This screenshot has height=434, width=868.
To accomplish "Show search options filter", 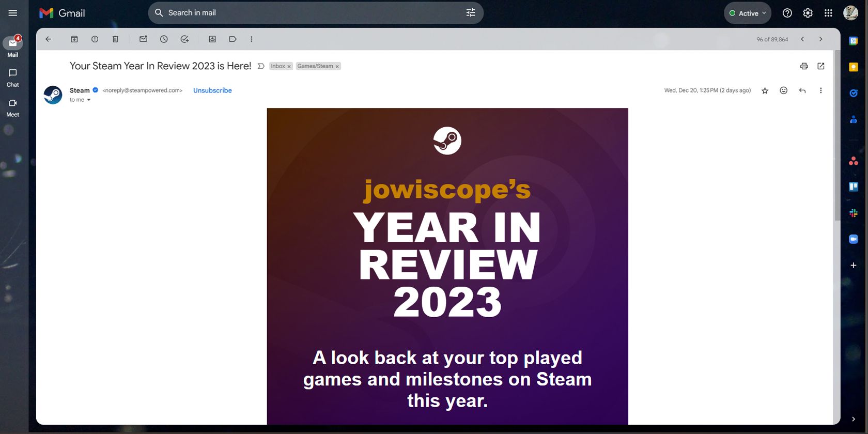I will point(471,13).
